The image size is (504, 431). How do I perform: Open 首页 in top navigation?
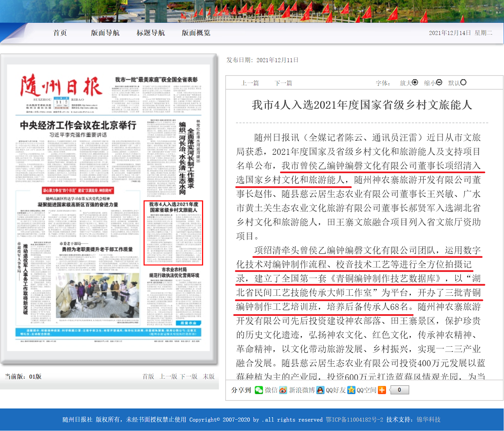coord(60,33)
